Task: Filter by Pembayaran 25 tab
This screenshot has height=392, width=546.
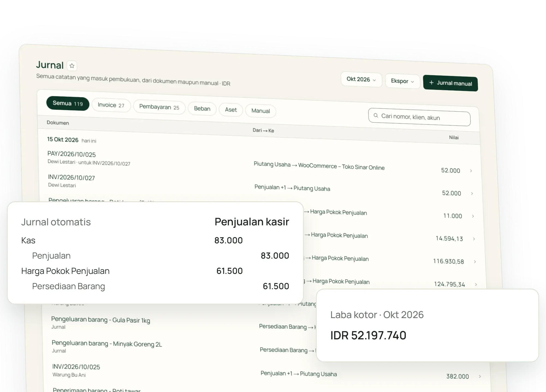Action: (x=159, y=107)
